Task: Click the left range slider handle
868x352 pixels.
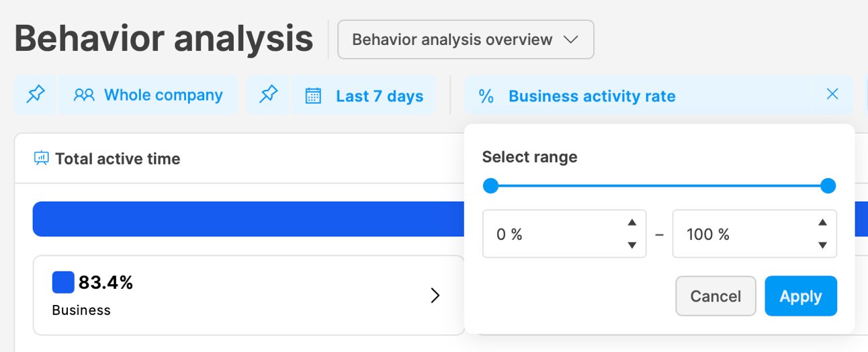Action: point(491,186)
